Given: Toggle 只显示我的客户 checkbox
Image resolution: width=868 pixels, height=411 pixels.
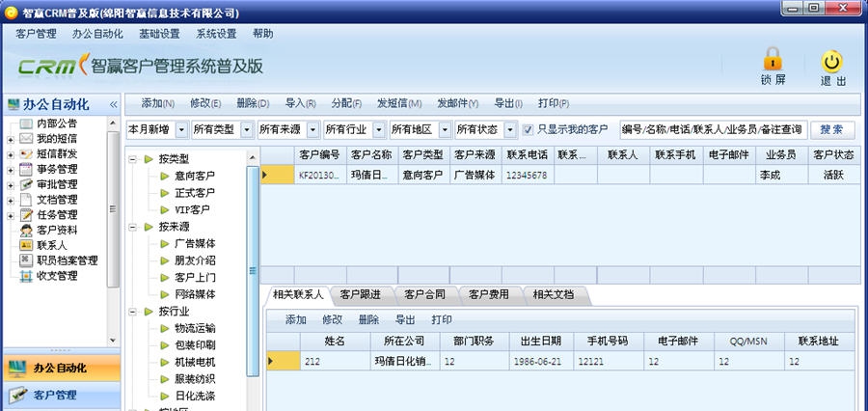Looking at the screenshot, I should [x=528, y=129].
